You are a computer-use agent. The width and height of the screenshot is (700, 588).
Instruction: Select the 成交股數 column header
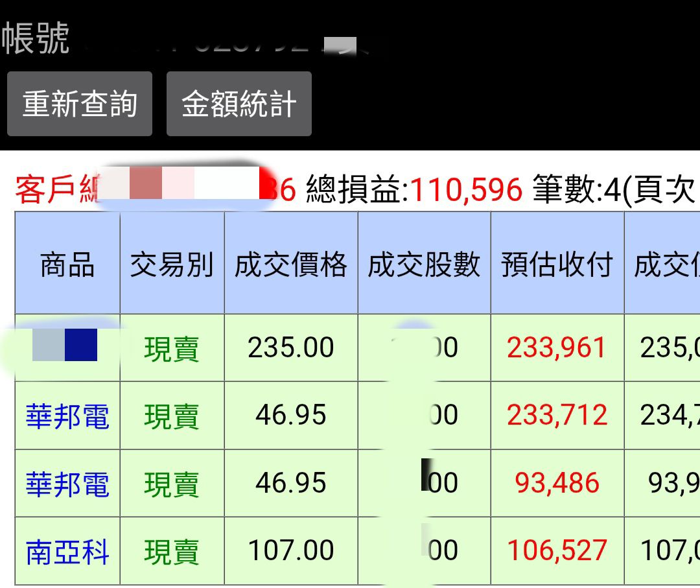424,265
